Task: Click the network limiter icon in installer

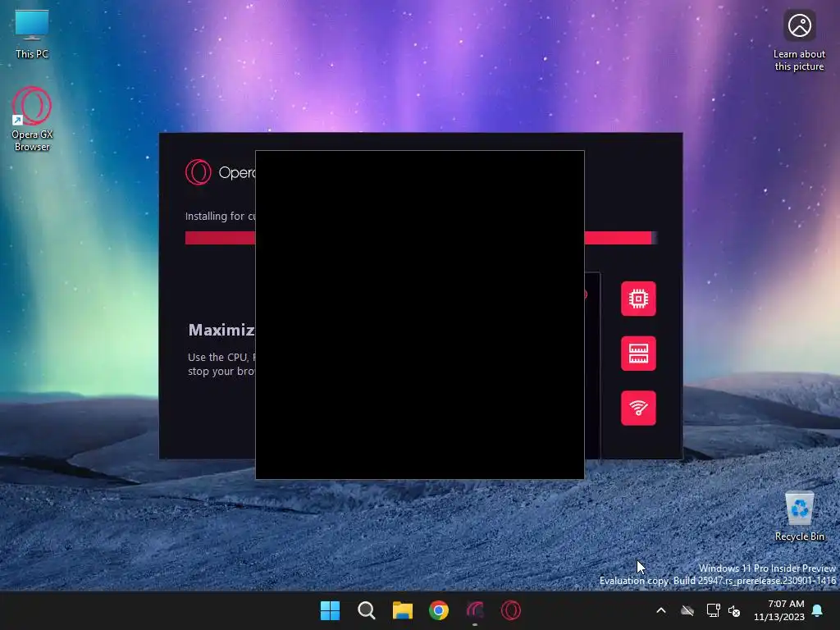Action: pyautogui.click(x=638, y=408)
